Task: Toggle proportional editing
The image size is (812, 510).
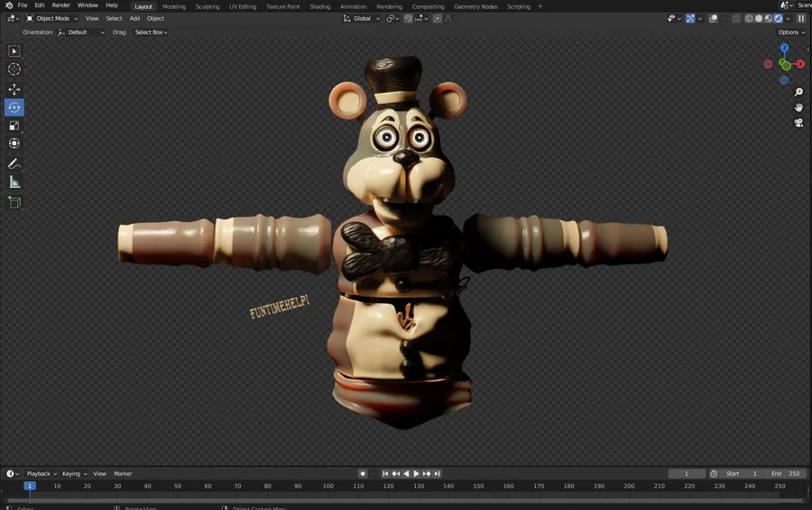Action: click(438, 19)
